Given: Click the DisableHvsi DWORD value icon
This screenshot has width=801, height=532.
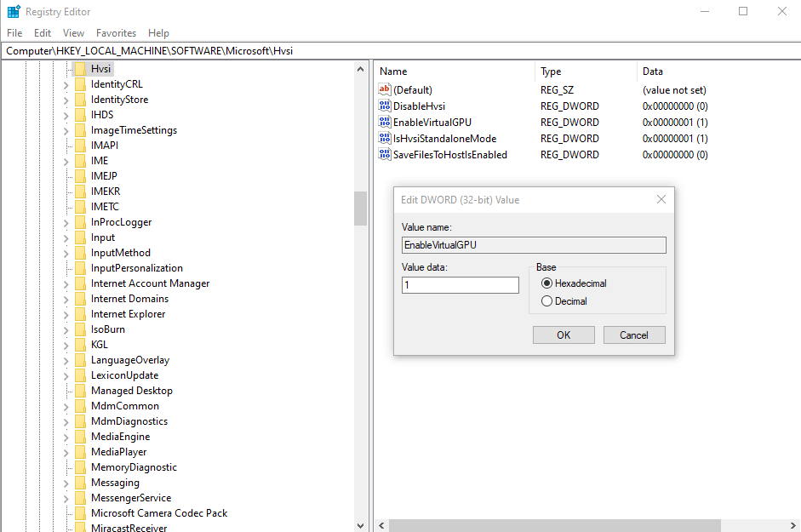Looking at the screenshot, I should (x=385, y=106).
